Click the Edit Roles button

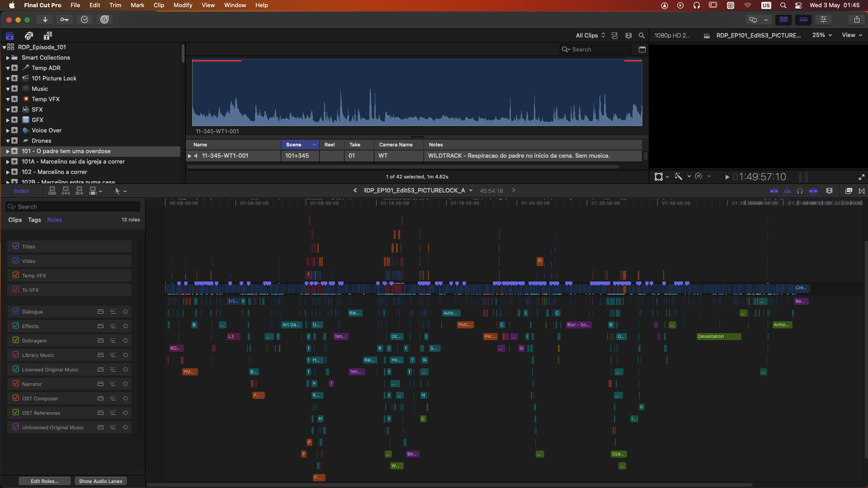click(44, 481)
